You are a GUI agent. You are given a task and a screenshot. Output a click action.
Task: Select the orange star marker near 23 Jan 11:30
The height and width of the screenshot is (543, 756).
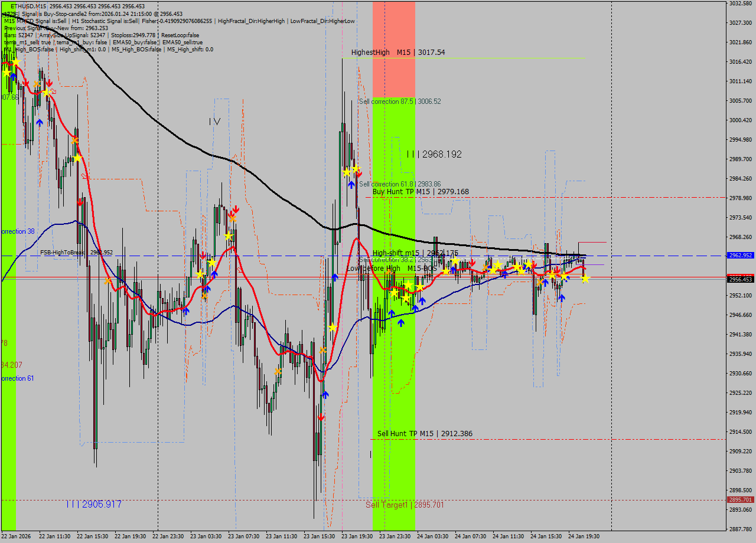tap(278, 371)
